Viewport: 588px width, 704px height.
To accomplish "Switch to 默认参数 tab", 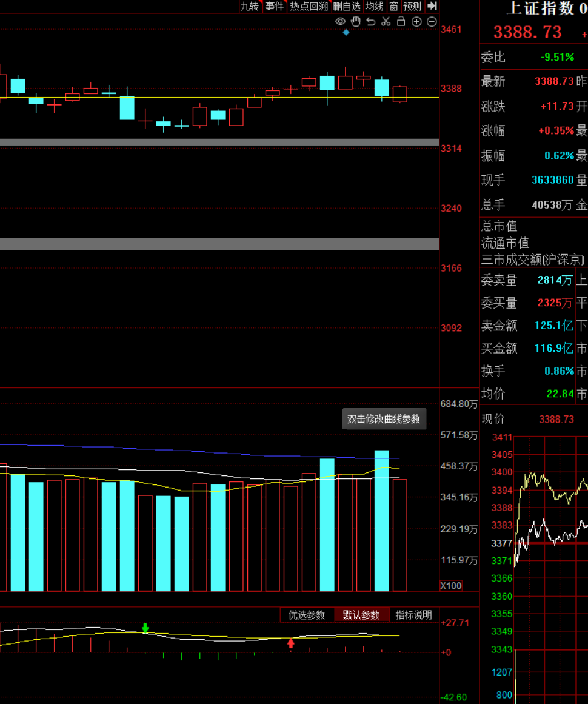I will 361,615.
